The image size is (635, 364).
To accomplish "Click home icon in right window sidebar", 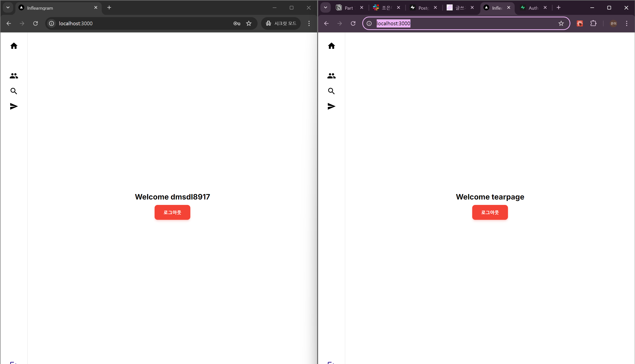I will point(331,46).
